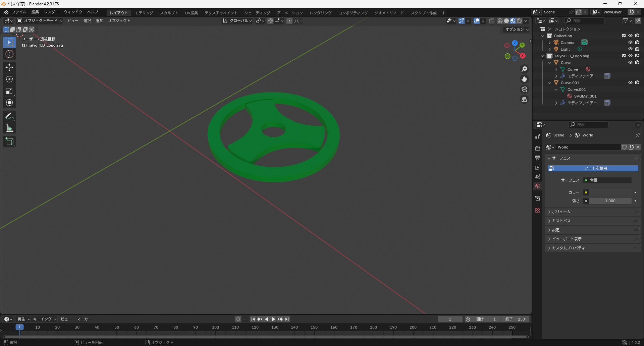Expand the ボリューム panel
The image size is (644, 346).
coord(561,212)
